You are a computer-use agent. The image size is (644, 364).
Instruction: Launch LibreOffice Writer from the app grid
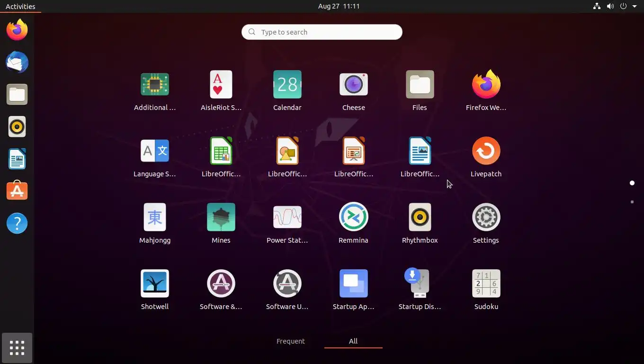[420, 151]
